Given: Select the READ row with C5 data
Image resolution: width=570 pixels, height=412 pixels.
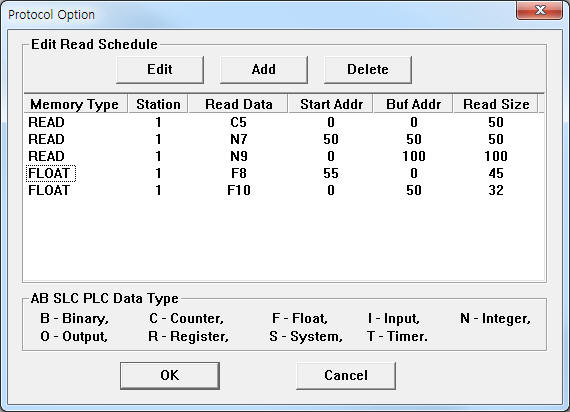Looking at the screenshot, I should click(x=284, y=122).
